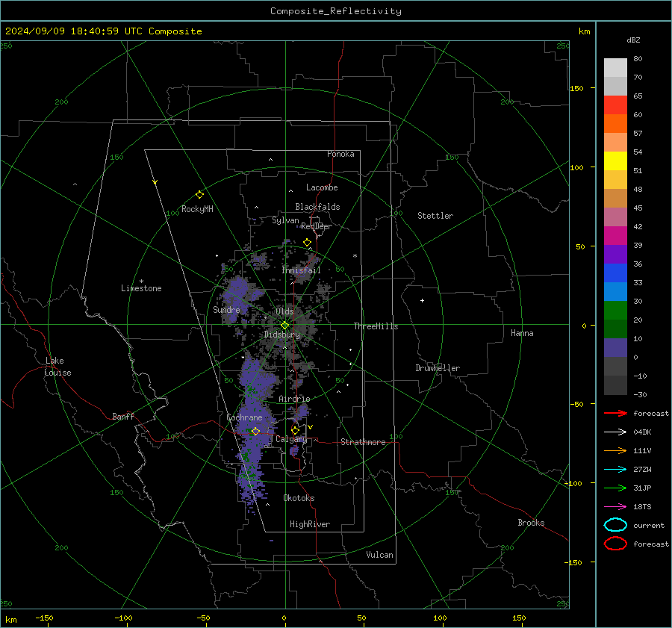672x628 pixels.
Task: Click the Sylvan label on map
Action: pos(285,220)
